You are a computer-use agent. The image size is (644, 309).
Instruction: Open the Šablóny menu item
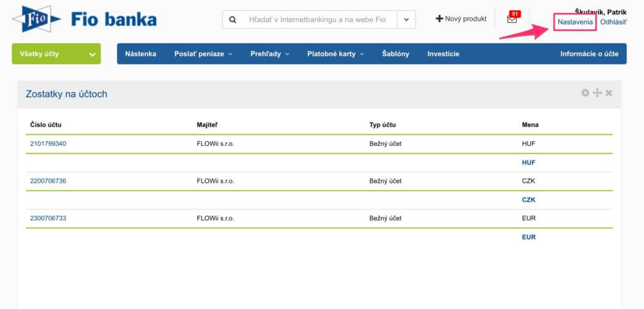click(396, 54)
